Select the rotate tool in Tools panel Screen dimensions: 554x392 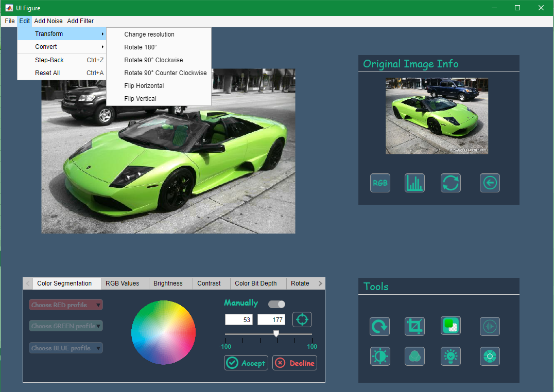(380, 326)
